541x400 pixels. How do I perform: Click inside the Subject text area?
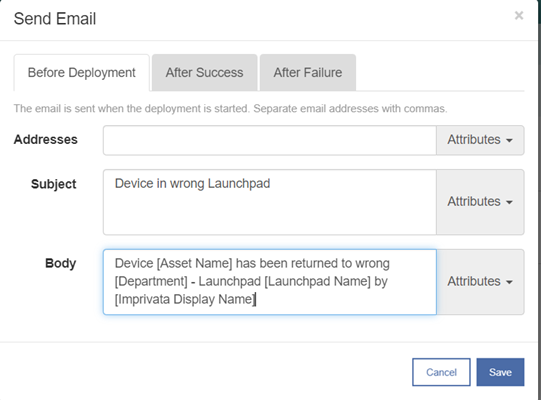[x=269, y=202]
